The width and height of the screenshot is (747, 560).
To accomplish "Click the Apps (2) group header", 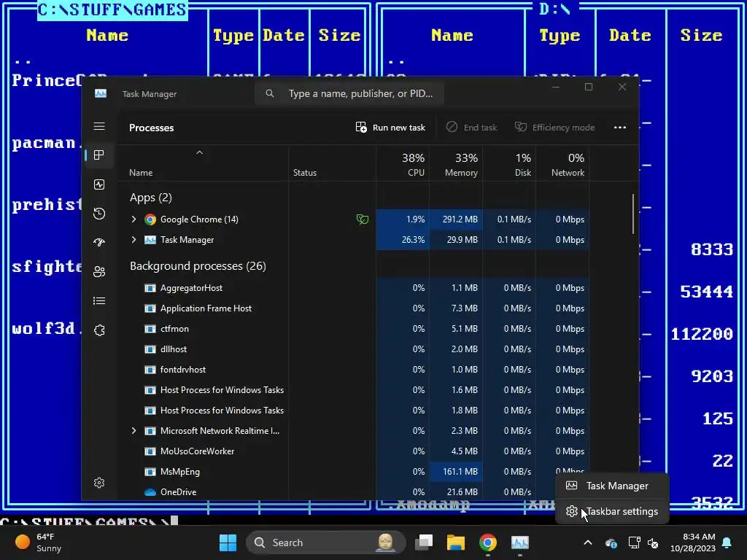I will coord(150,197).
